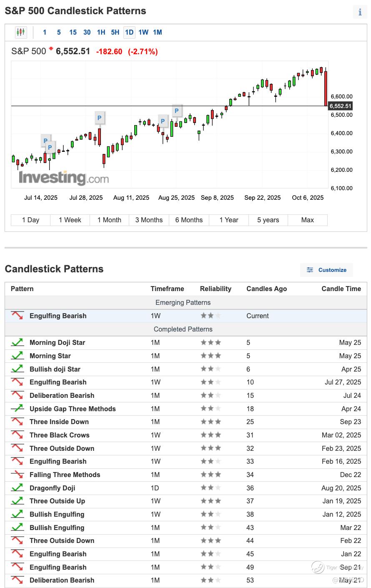371x588 pixels.
Task: Click the Pattern column header
Action: 22,289
